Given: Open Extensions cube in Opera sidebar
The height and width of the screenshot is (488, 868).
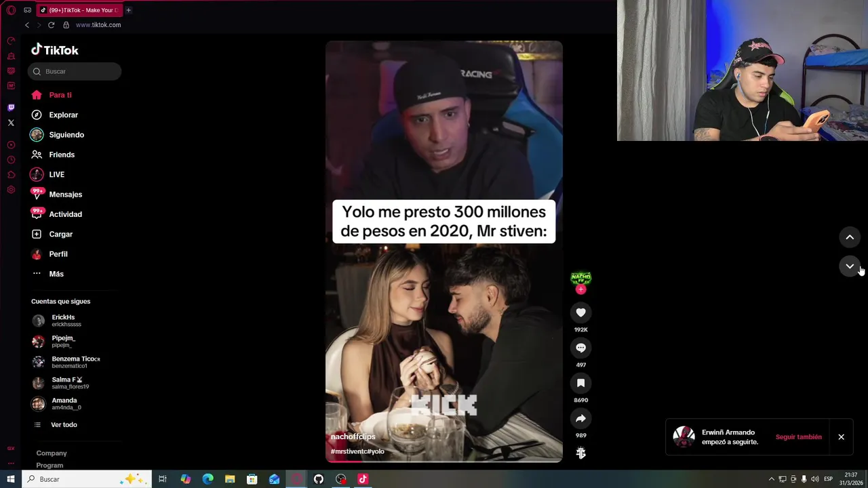Looking at the screenshot, I should pos(11,175).
